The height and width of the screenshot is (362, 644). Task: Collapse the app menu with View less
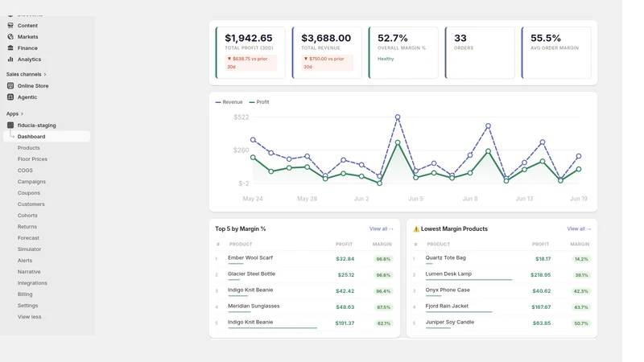(x=29, y=317)
